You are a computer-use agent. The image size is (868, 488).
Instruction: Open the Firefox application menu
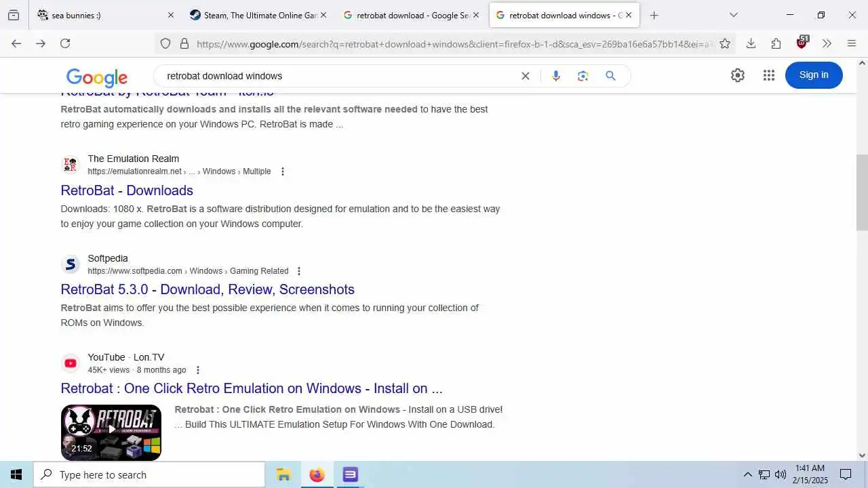point(852,43)
